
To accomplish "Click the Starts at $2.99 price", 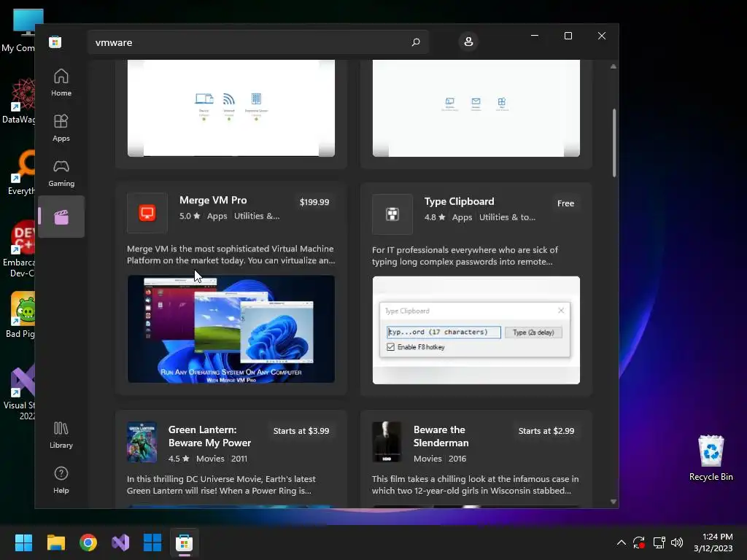I will point(546,431).
